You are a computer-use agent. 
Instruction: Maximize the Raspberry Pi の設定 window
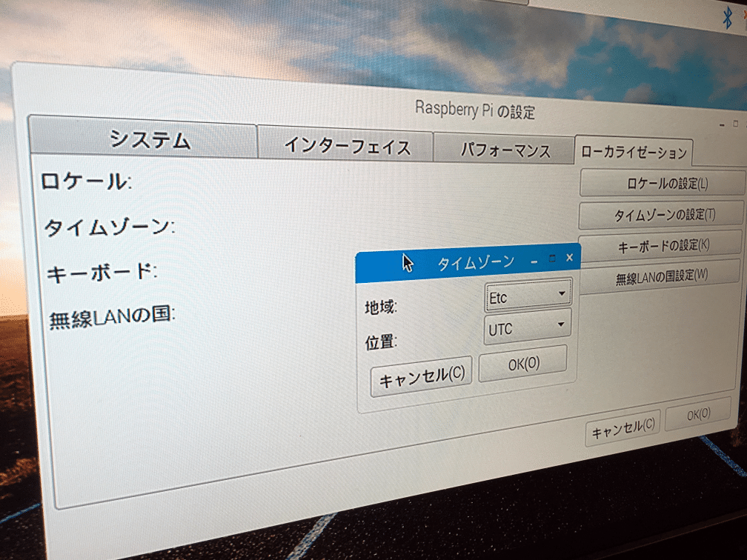[736, 123]
